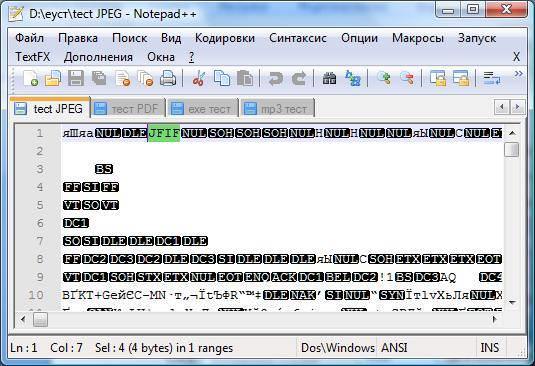Expand hidden toolbar icons chevron
This screenshot has height=366, width=535.
coord(518,74)
